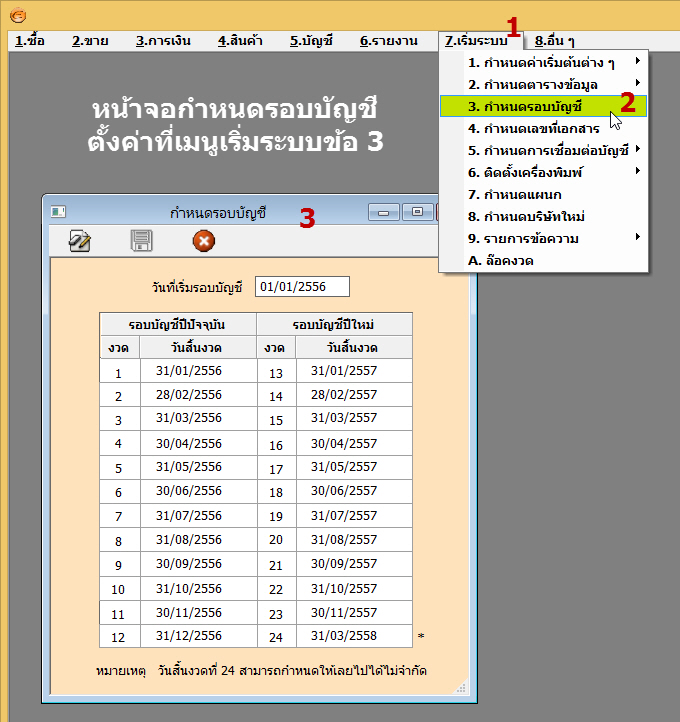Click period 2 end date 28/02/2556
The height and width of the screenshot is (722, 680).
[x=198, y=395]
